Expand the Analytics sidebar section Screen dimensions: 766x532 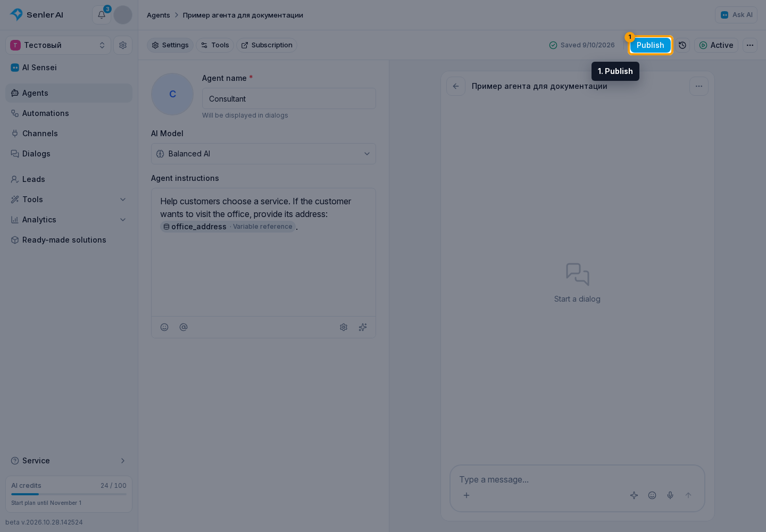click(69, 220)
